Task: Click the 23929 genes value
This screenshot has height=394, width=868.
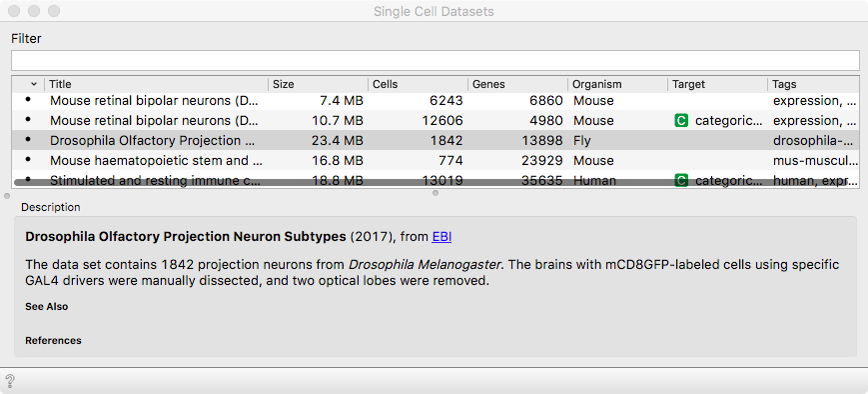Action: coord(542,160)
